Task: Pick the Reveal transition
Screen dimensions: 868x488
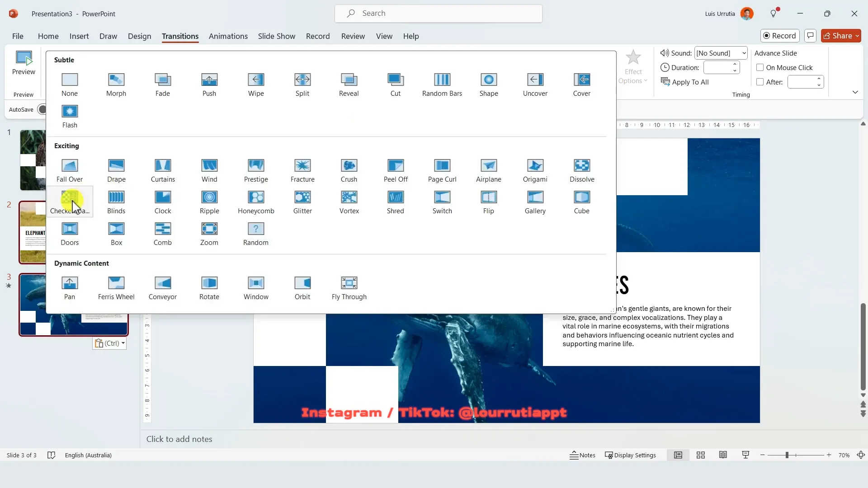Action: 349,84
